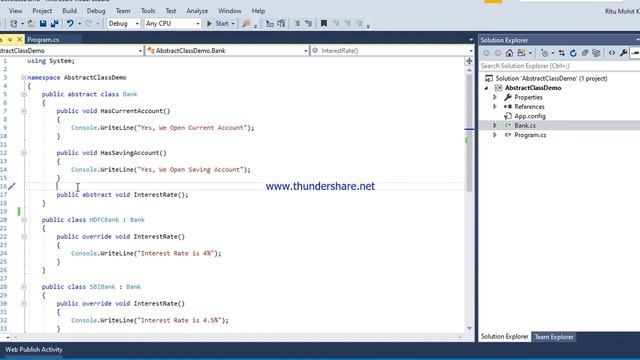Open the Project menu
640x360 pixels.
click(x=42, y=11)
